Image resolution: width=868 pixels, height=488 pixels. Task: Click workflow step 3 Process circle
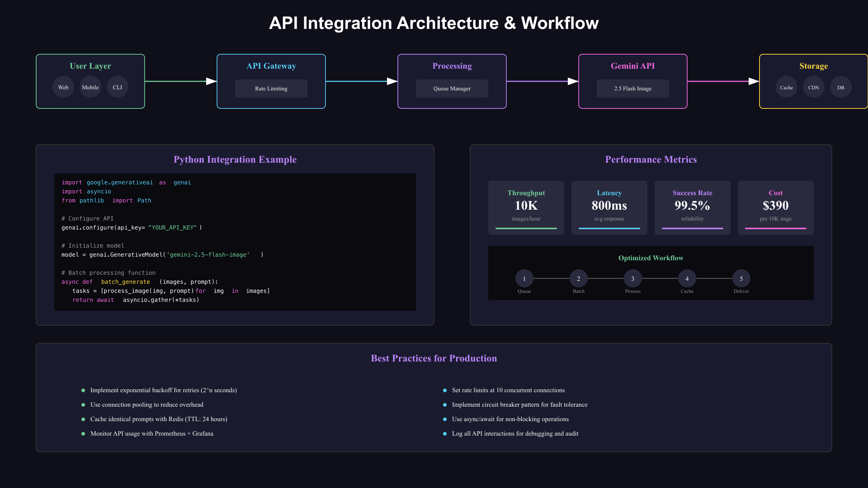[633, 278]
